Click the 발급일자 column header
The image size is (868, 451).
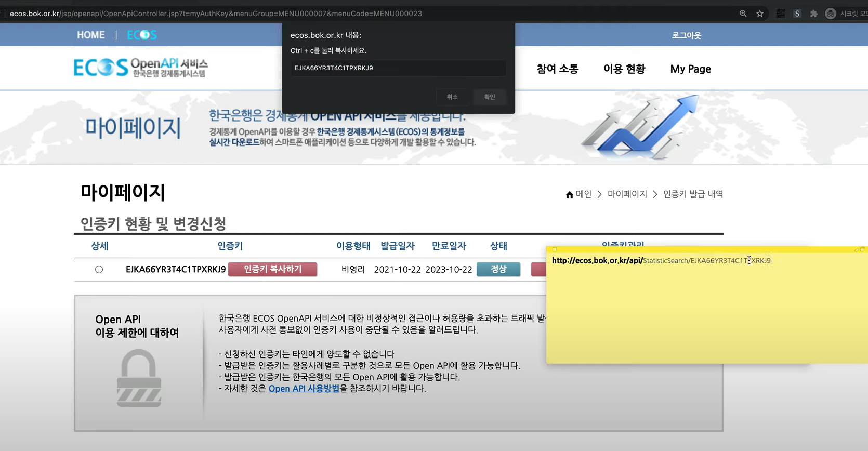[x=397, y=246]
